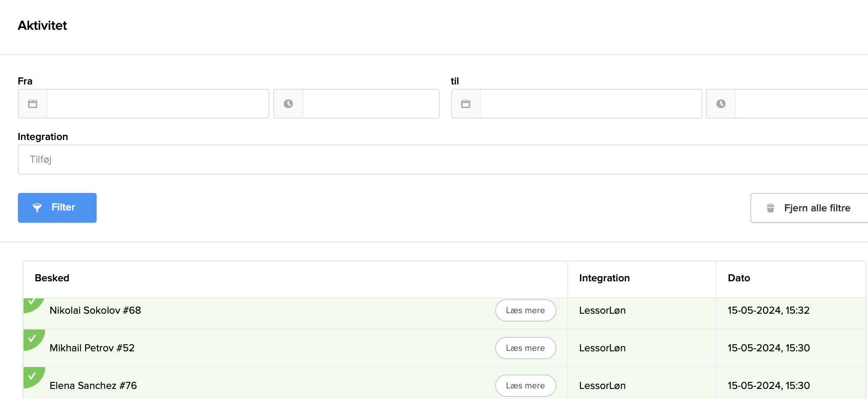Click the clock icon in til time field
This screenshot has width=868, height=399.
(x=721, y=104)
